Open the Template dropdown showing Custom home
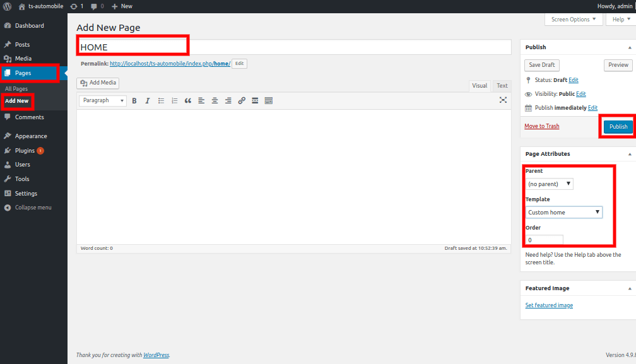The height and width of the screenshot is (364, 636). (564, 213)
